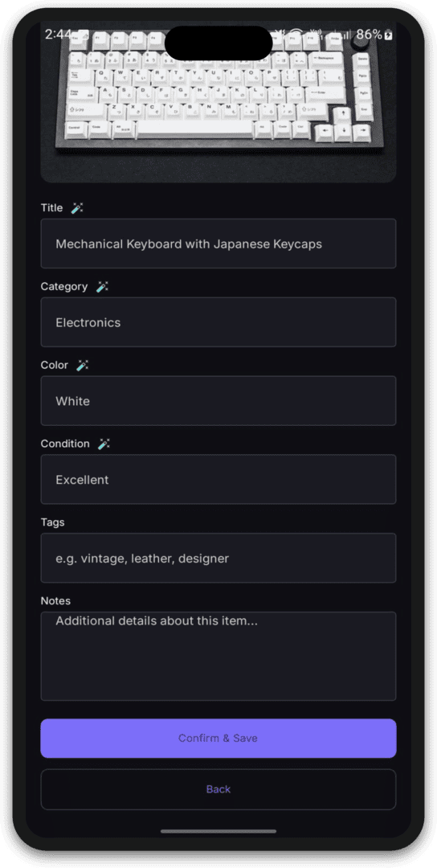
Task: Tap the magic wand icon beside Title
Action: pos(77,208)
